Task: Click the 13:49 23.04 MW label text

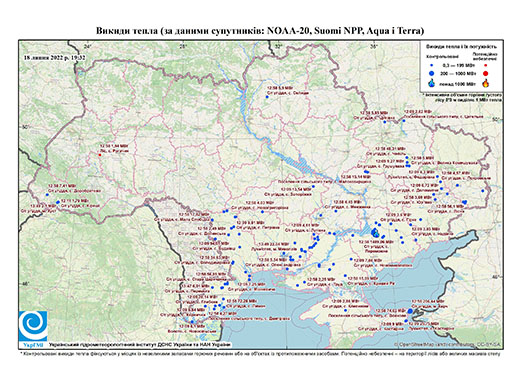Action: click(x=273, y=244)
